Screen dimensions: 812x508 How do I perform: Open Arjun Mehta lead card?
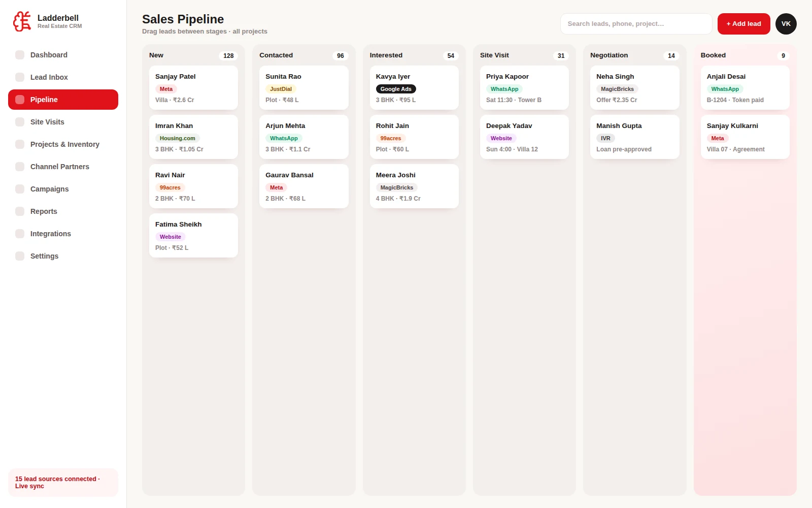tap(303, 137)
